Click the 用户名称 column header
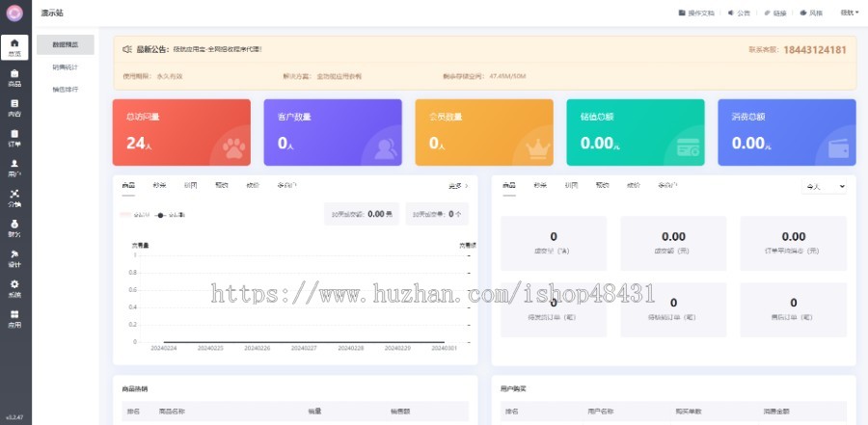The image size is (868, 425). point(601,412)
